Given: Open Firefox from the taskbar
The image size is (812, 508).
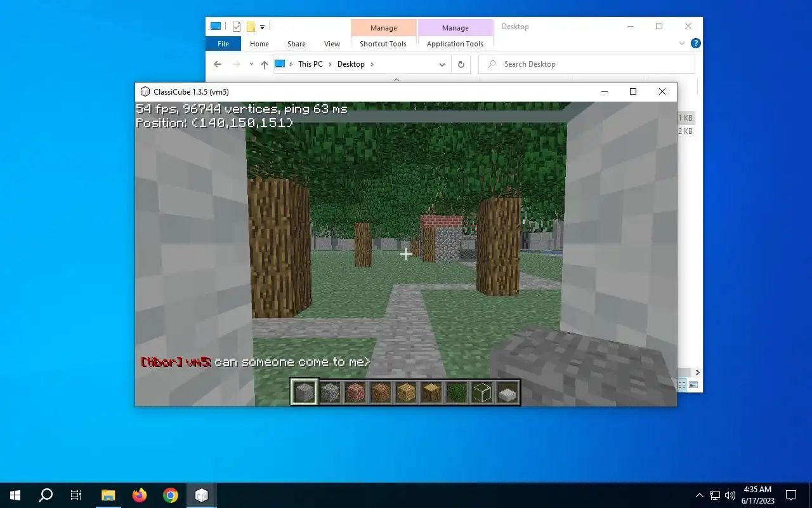Looking at the screenshot, I should (x=140, y=495).
